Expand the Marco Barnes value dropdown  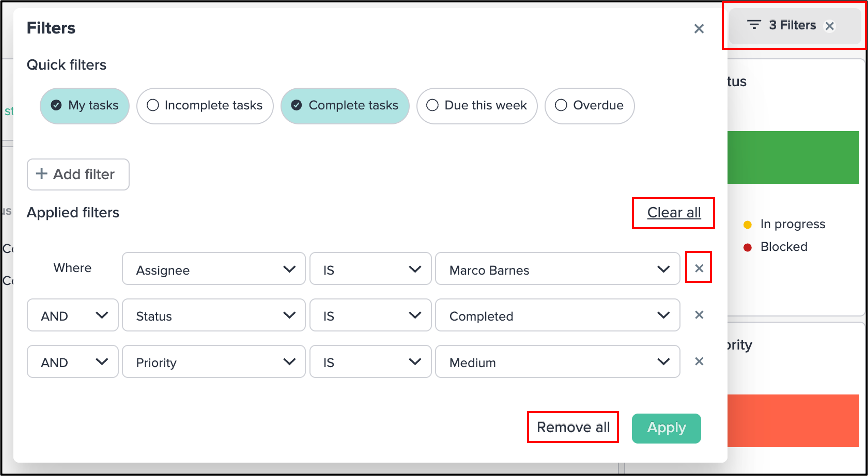point(557,269)
